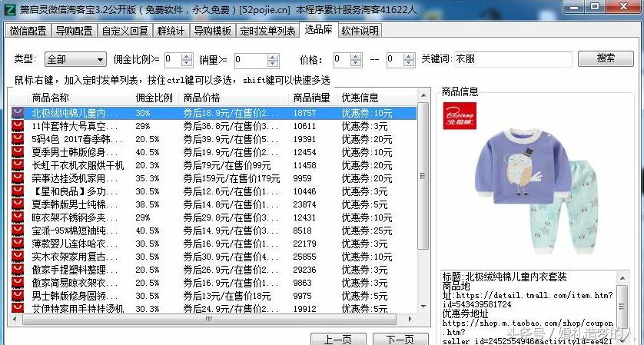Sort by the 商品价格 column header
The width and height of the screenshot is (644, 345).
pos(234,98)
